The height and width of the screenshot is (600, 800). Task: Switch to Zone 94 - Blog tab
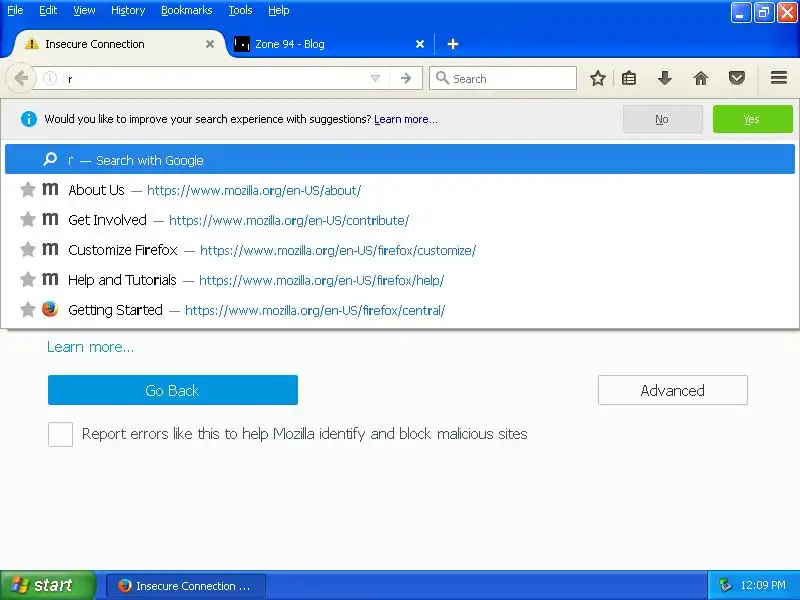(x=330, y=44)
